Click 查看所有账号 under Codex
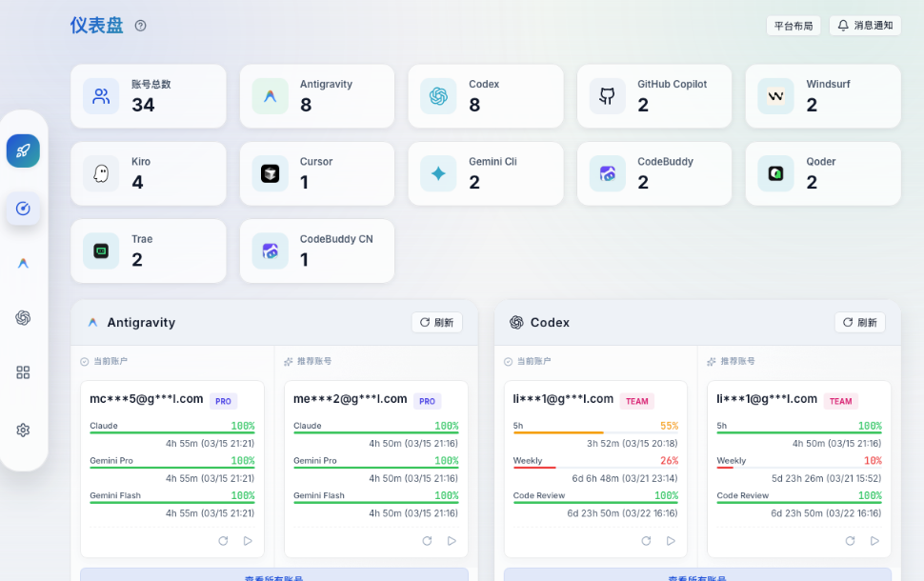 pos(697,575)
